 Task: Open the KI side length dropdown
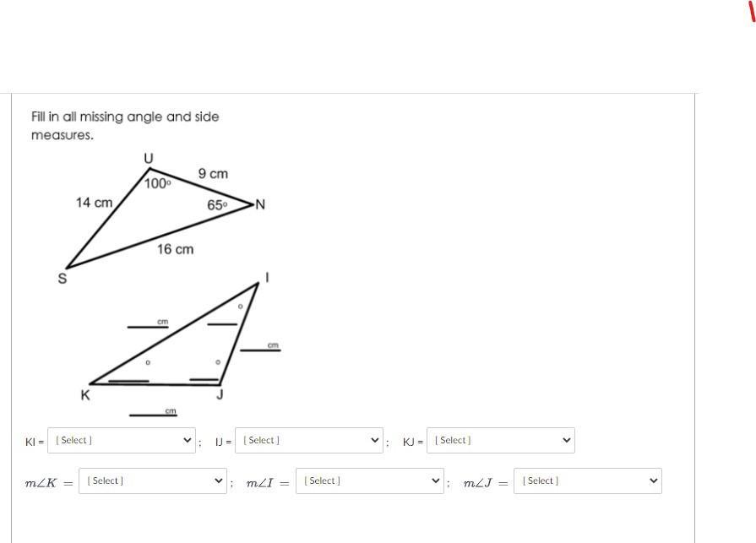coord(122,440)
